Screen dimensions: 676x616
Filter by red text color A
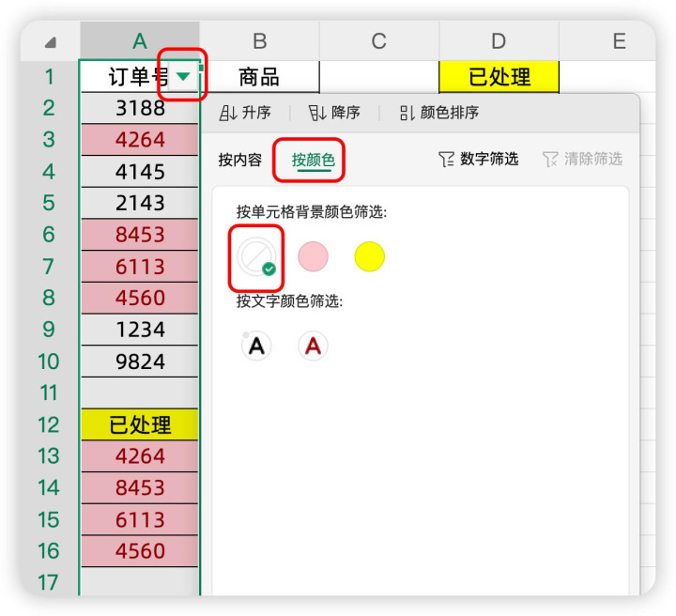[x=313, y=346]
